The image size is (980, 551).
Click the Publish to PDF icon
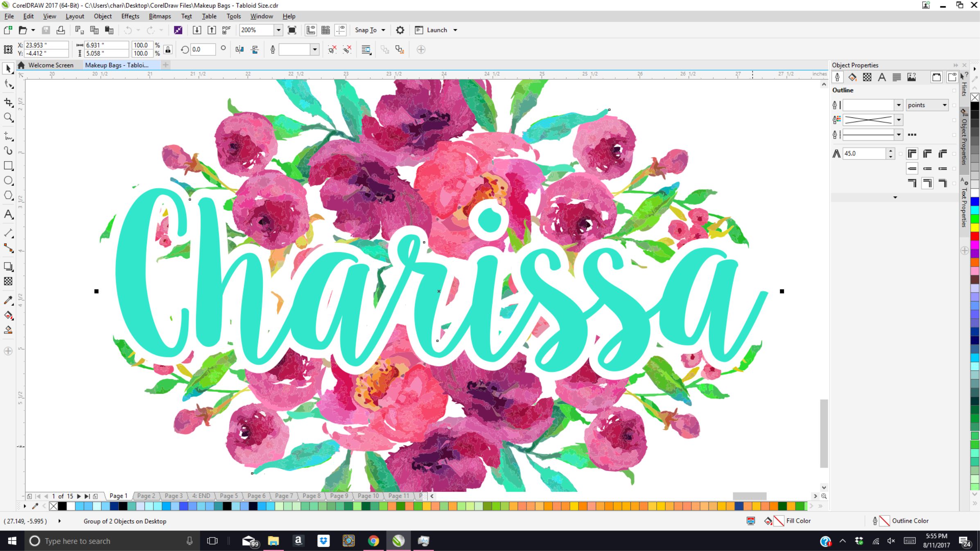pyautogui.click(x=226, y=30)
